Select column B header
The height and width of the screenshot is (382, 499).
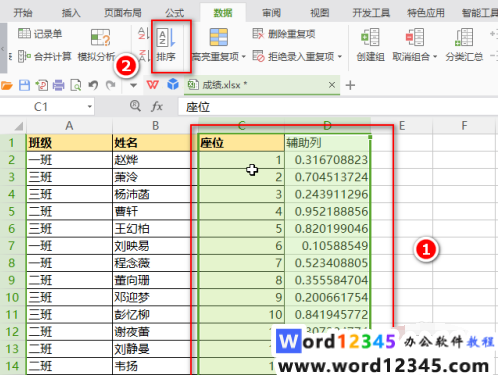click(155, 126)
